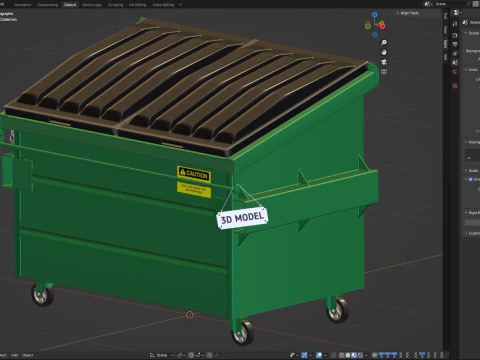Open the Tool properties tab icon
The height and width of the screenshot is (360, 480).
(x=455, y=24)
